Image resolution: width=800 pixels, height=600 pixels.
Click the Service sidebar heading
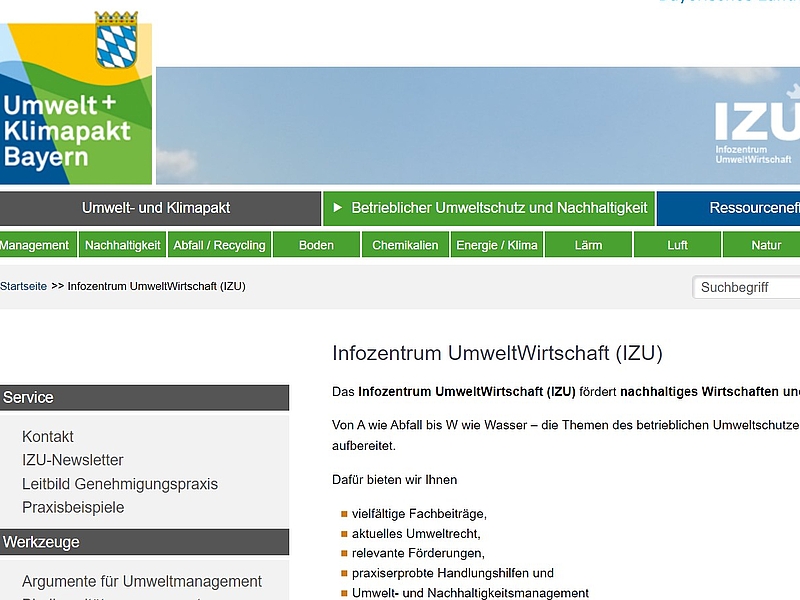coord(144,397)
